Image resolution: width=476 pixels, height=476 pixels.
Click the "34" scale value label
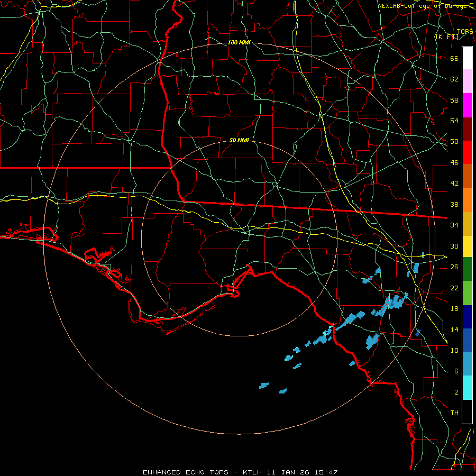[x=454, y=225]
